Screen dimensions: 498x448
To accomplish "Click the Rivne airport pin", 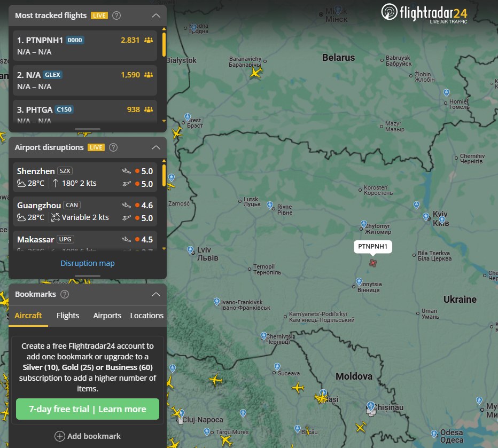I will [270, 205].
